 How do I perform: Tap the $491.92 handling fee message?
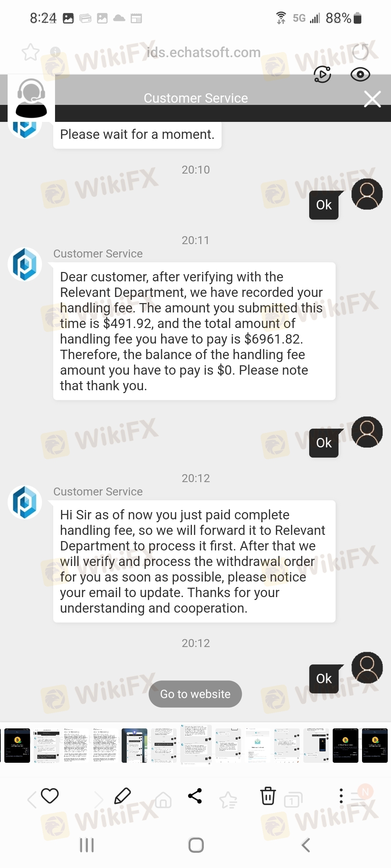(194, 331)
